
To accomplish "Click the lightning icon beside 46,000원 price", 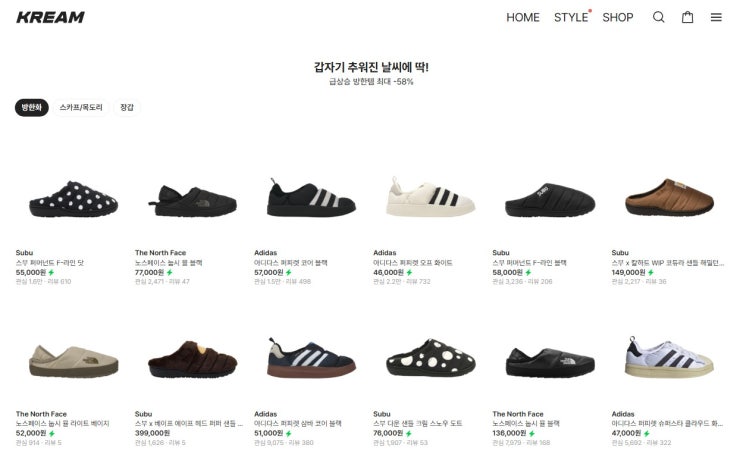I will click(409, 272).
